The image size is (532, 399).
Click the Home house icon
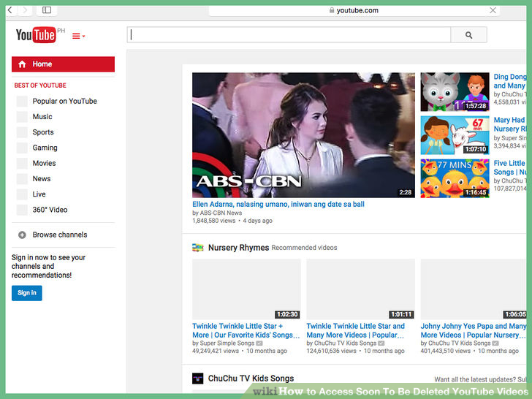tap(22, 64)
